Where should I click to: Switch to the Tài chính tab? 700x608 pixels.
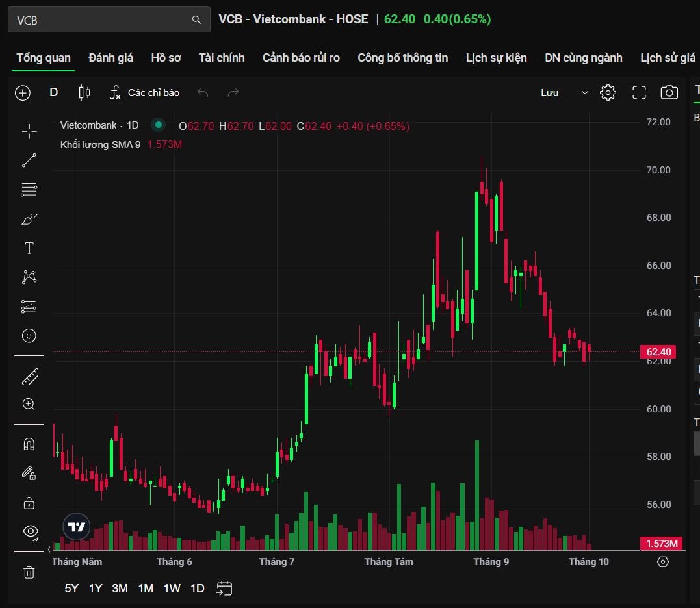[x=222, y=58]
